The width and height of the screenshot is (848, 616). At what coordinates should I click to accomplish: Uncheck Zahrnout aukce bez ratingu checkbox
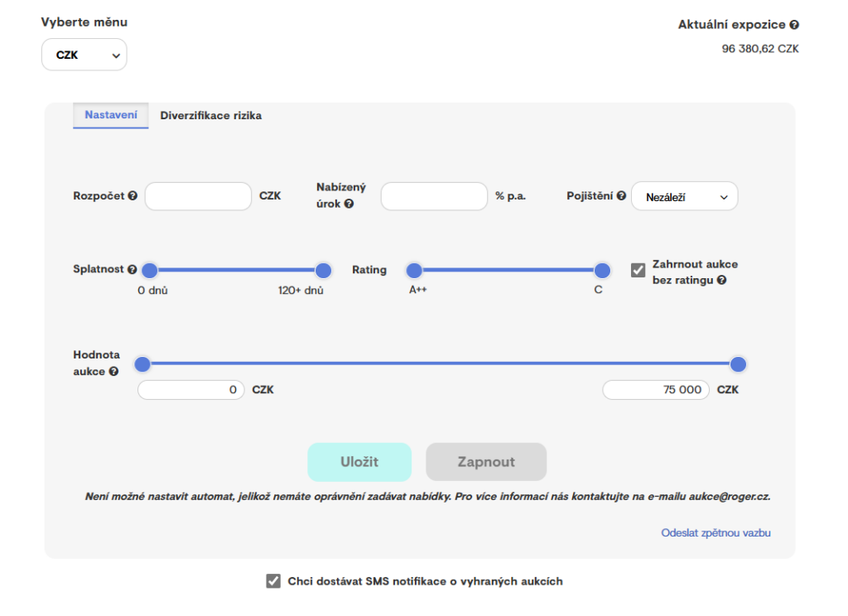pos(638,271)
